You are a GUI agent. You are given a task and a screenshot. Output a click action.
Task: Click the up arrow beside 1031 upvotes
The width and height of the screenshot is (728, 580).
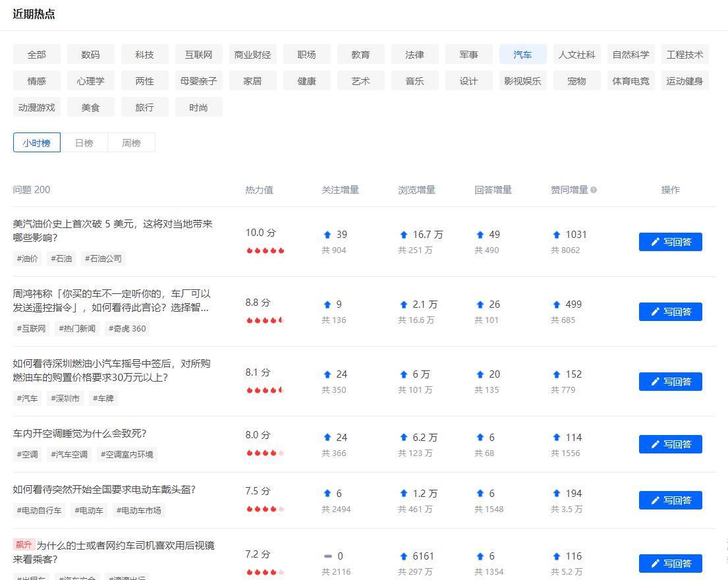click(557, 235)
